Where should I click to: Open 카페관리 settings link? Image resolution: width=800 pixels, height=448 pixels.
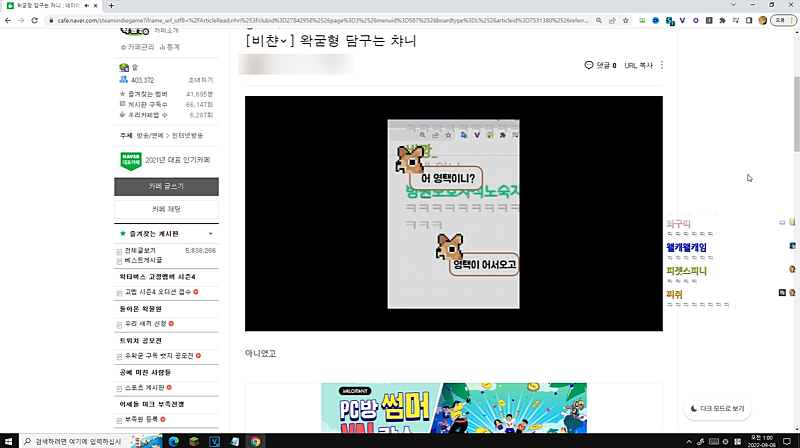point(137,47)
